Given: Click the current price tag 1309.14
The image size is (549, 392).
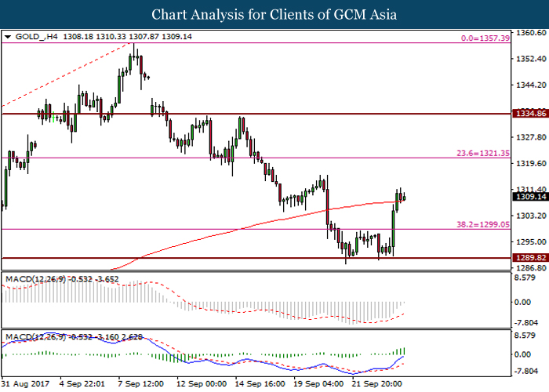Looking at the screenshot, I should (531, 196).
